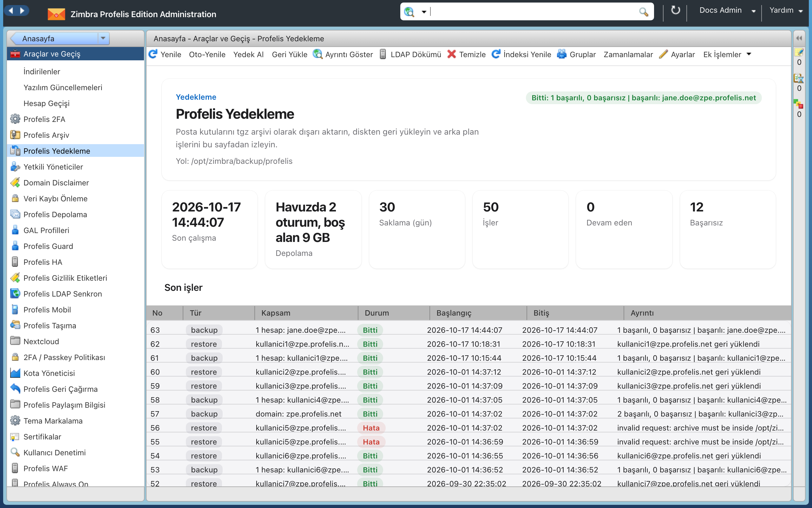The width and height of the screenshot is (812, 508).
Task: Expand the Anasayfa dropdown arrow
Action: click(x=103, y=38)
